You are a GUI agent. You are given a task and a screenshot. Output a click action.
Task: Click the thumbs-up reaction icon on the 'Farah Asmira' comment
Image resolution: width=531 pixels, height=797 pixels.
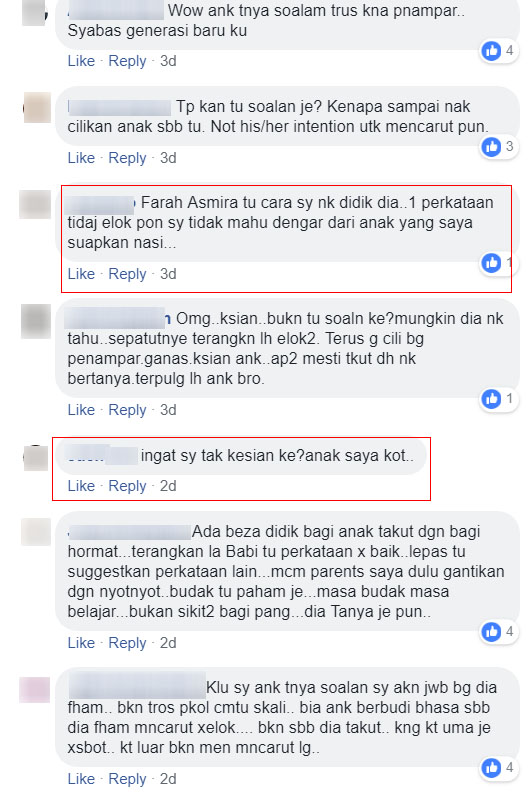491,263
